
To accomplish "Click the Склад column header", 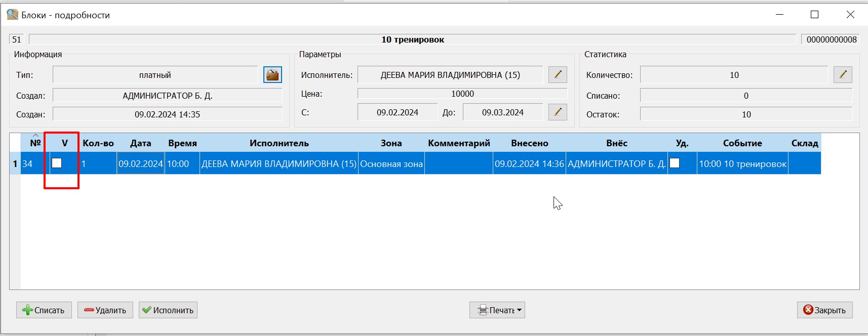I will click(x=805, y=143).
